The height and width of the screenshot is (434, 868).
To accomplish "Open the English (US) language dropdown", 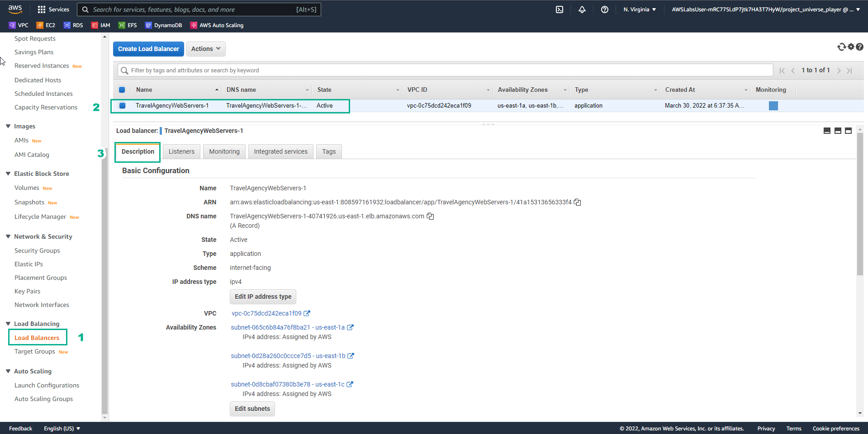I will (x=62, y=429).
